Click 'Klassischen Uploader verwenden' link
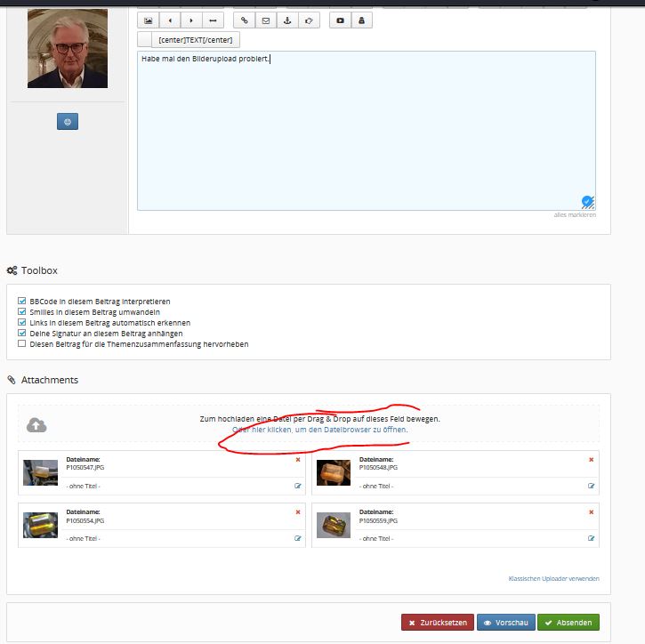Image resolution: width=645 pixels, height=644 pixels. pyautogui.click(x=553, y=578)
